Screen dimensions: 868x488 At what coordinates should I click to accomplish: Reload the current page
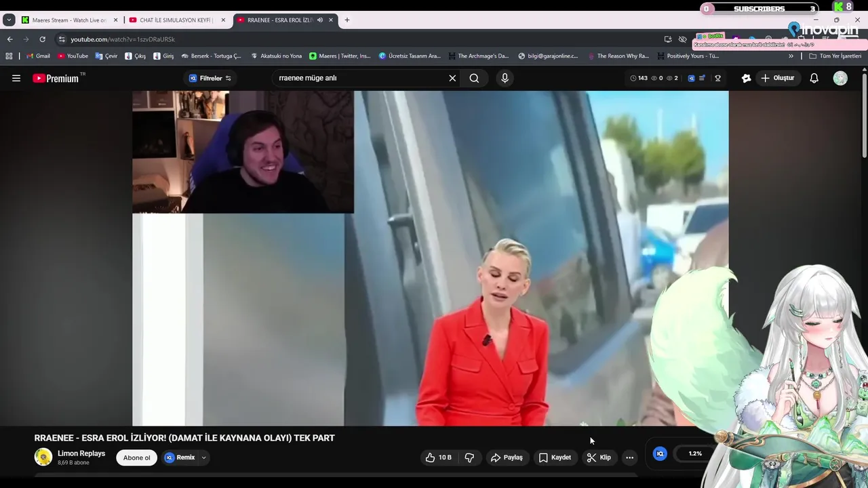(x=42, y=39)
